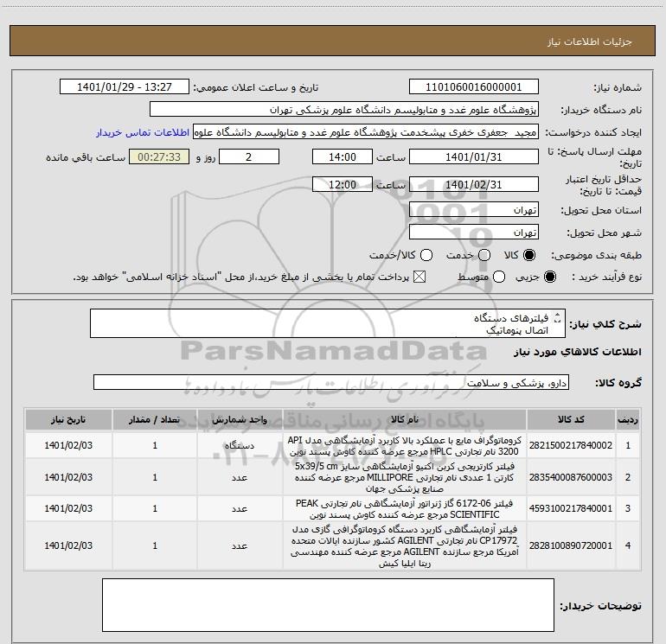Image resolution: width=666 pixels, height=644 pixels.
Task: Click the need date in row 4
Action: (x=68, y=545)
